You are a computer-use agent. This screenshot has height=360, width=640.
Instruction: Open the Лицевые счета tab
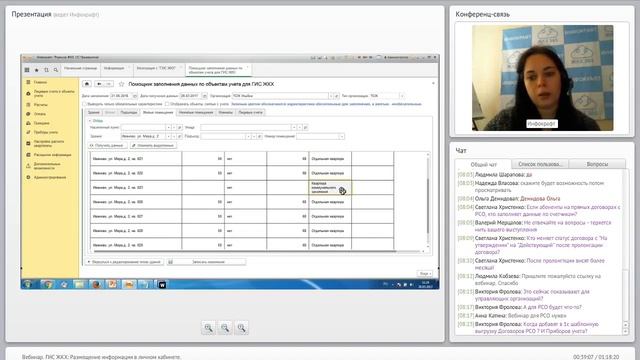[x=251, y=112]
